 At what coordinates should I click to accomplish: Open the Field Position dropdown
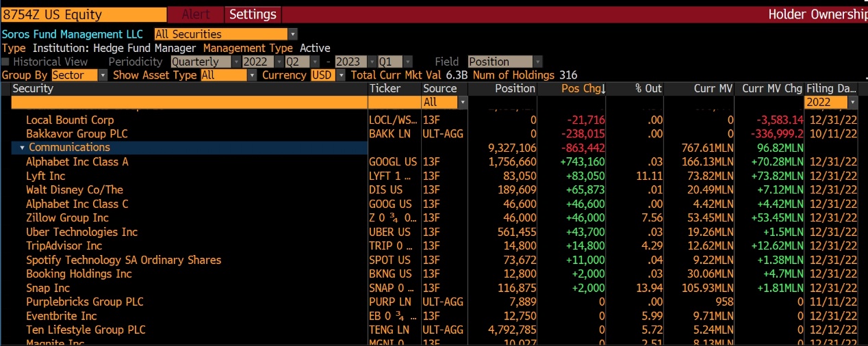click(x=505, y=62)
